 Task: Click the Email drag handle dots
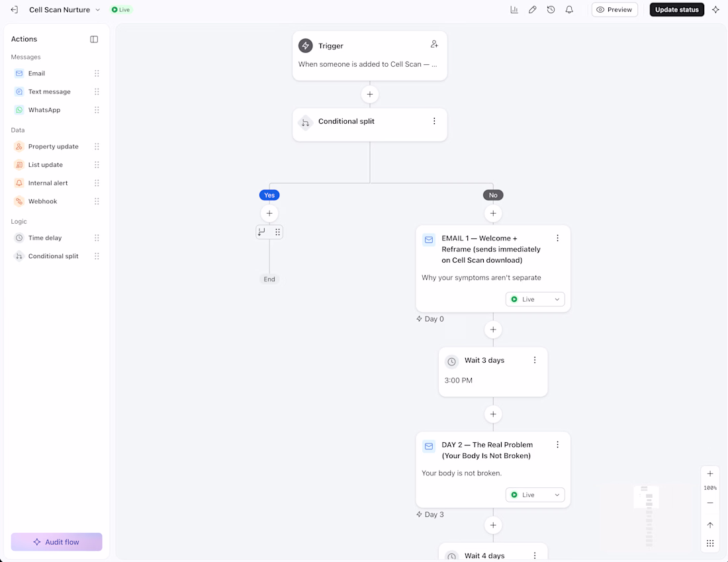tap(97, 73)
